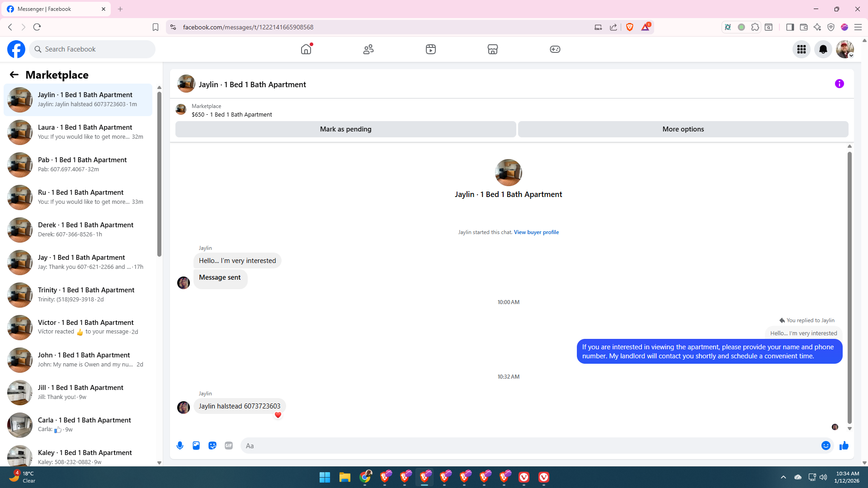Screen dimensions: 868x488
Task: Click the voice clip microphone icon
Action: (x=180, y=446)
